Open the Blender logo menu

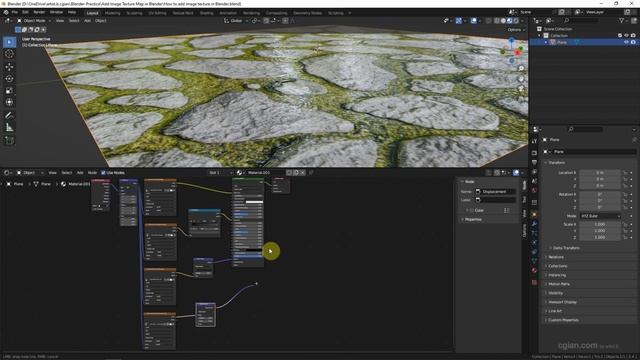(6, 13)
